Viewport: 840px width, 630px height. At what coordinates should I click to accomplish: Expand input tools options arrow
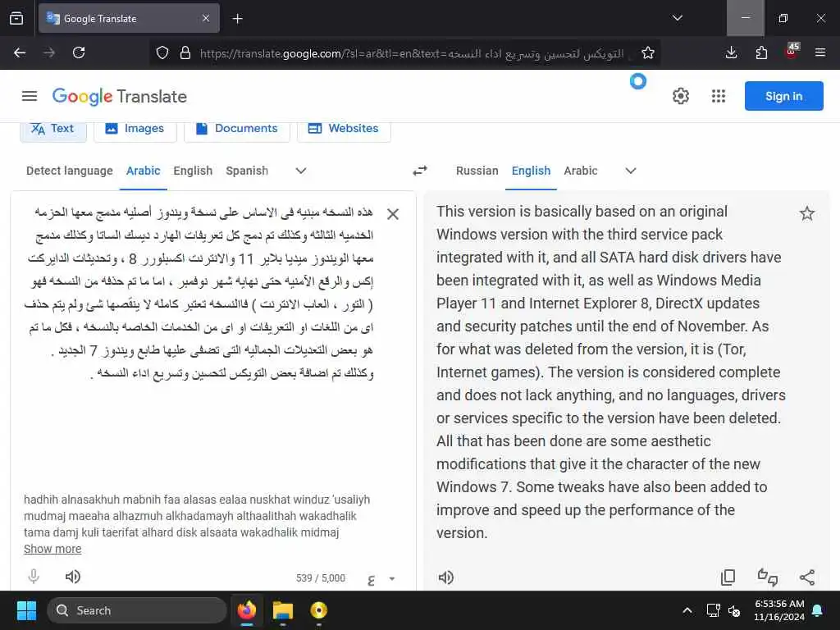click(x=391, y=578)
